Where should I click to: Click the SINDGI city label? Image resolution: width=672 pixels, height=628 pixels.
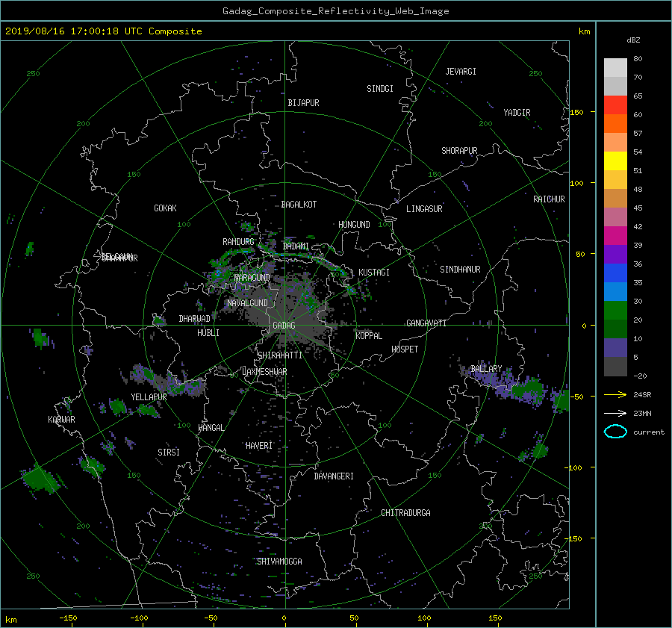click(x=380, y=89)
